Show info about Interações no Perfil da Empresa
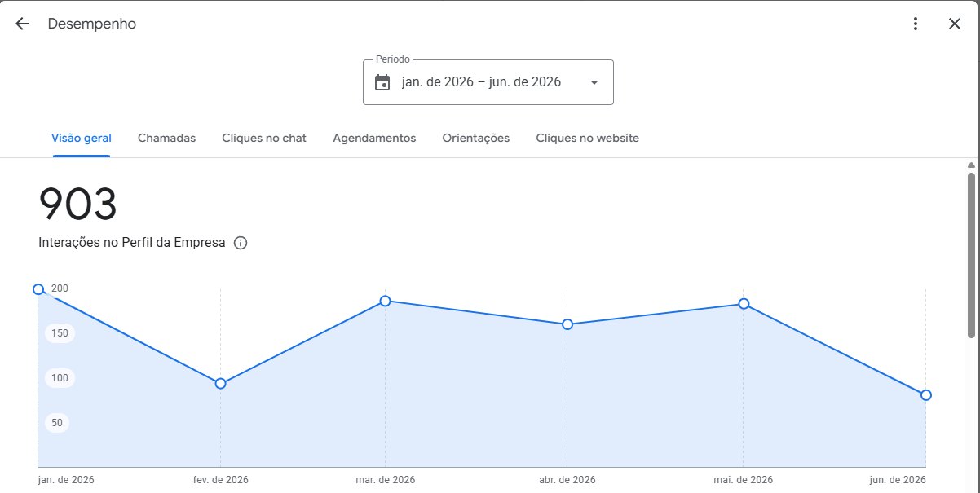This screenshot has width=980, height=493. (x=241, y=243)
